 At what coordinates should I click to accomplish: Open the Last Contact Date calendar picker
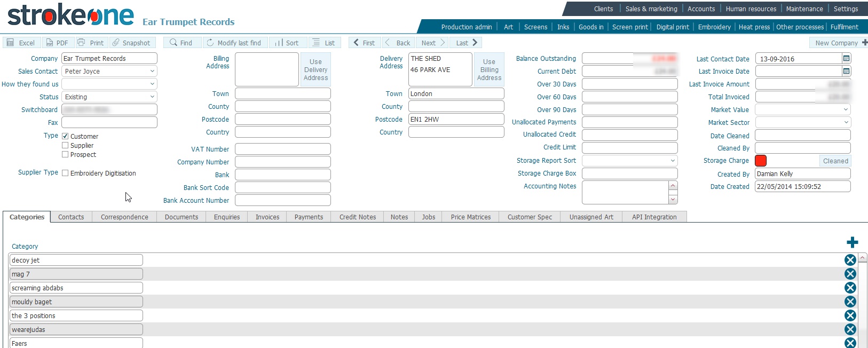click(x=846, y=58)
